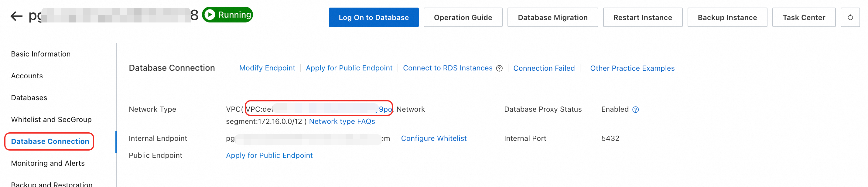Open Basic Information in sidebar
The height and width of the screenshot is (187, 868).
(41, 54)
